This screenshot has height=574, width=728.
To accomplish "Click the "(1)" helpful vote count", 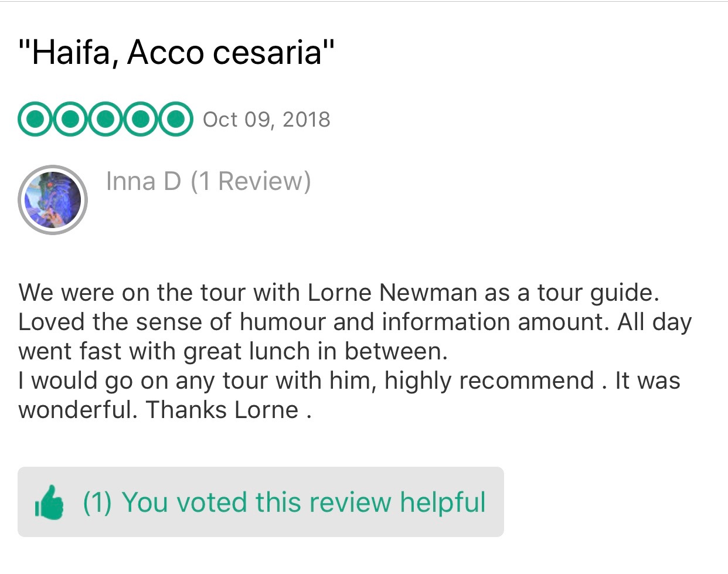I will coord(97,502).
